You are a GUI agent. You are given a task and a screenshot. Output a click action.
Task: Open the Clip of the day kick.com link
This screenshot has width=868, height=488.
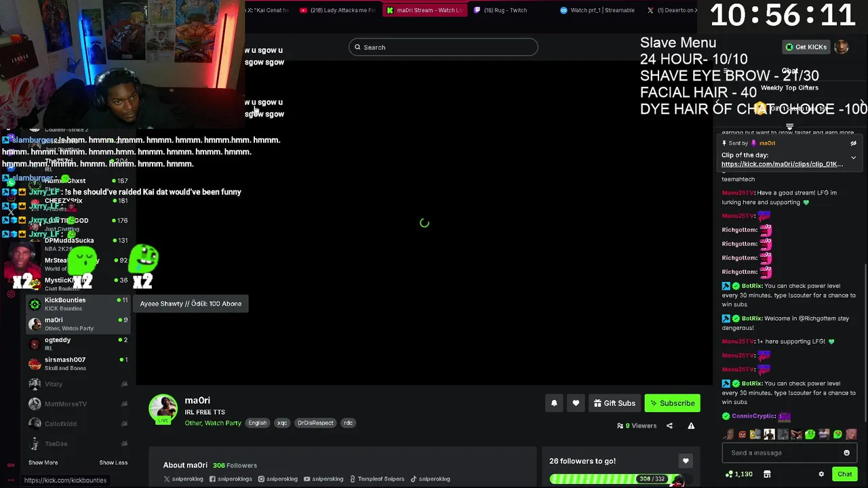click(x=782, y=164)
